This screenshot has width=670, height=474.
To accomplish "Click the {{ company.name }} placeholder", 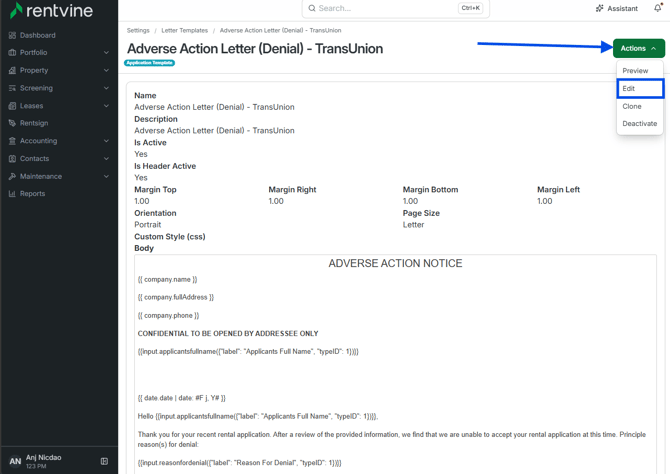I will [x=168, y=280].
